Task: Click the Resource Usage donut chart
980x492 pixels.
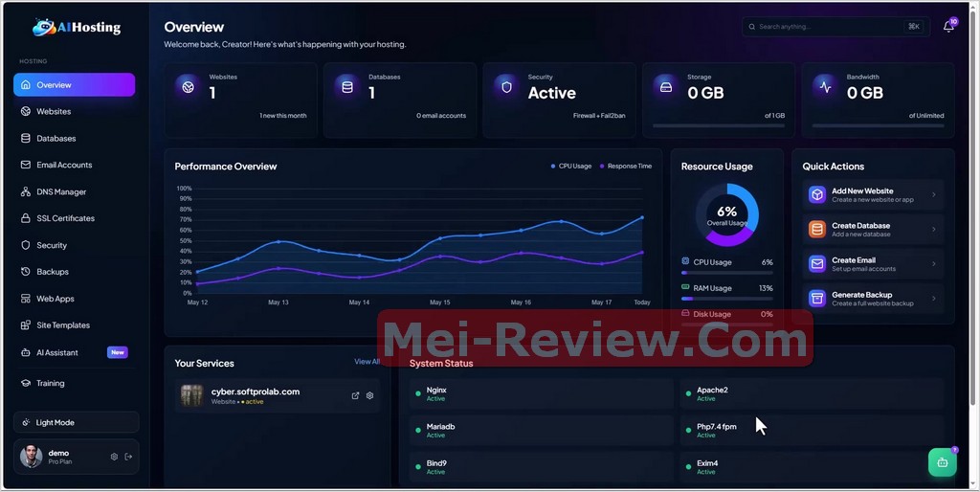Action: [727, 214]
